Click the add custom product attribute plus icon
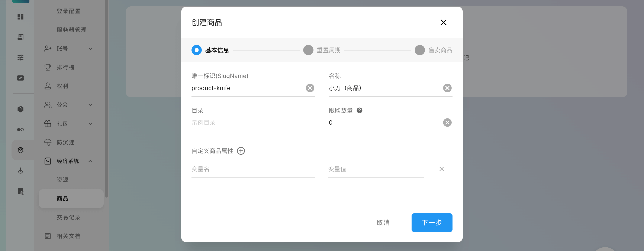Screen dimensions: 644x251 pos(241,151)
